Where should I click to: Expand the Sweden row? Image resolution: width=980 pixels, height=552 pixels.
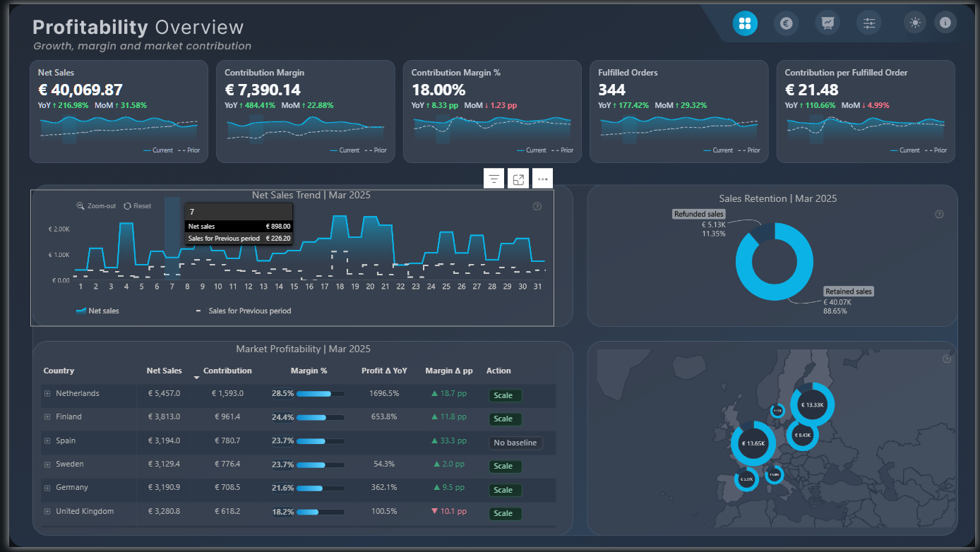pyautogui.click(x=47, y=464)
